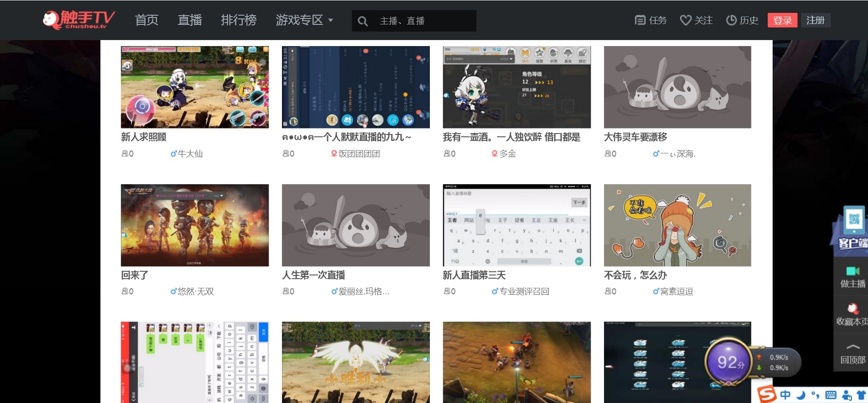Open the 排行榜 rankings tab
Viewport: 868px width, 403px height.
point(239,20)
